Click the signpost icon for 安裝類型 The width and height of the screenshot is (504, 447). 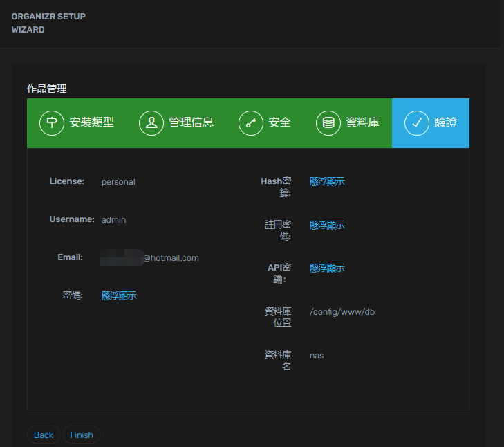click(52, 123)
